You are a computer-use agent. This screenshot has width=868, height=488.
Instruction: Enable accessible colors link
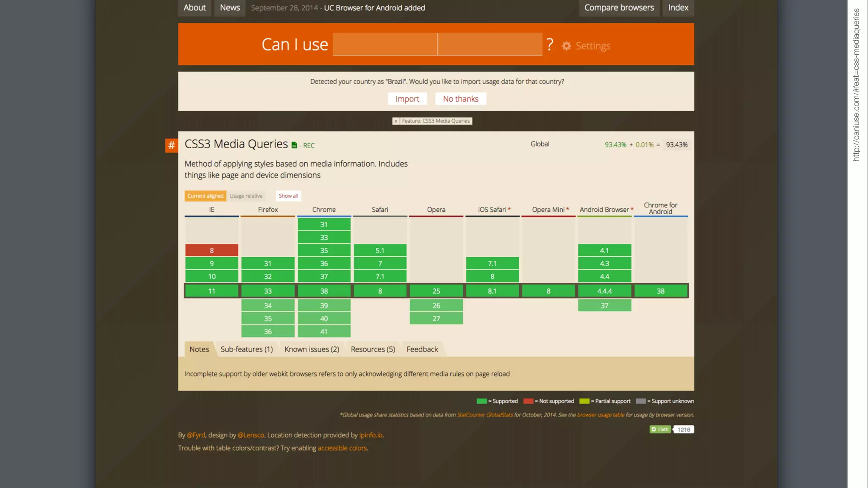tap(342, 448)
